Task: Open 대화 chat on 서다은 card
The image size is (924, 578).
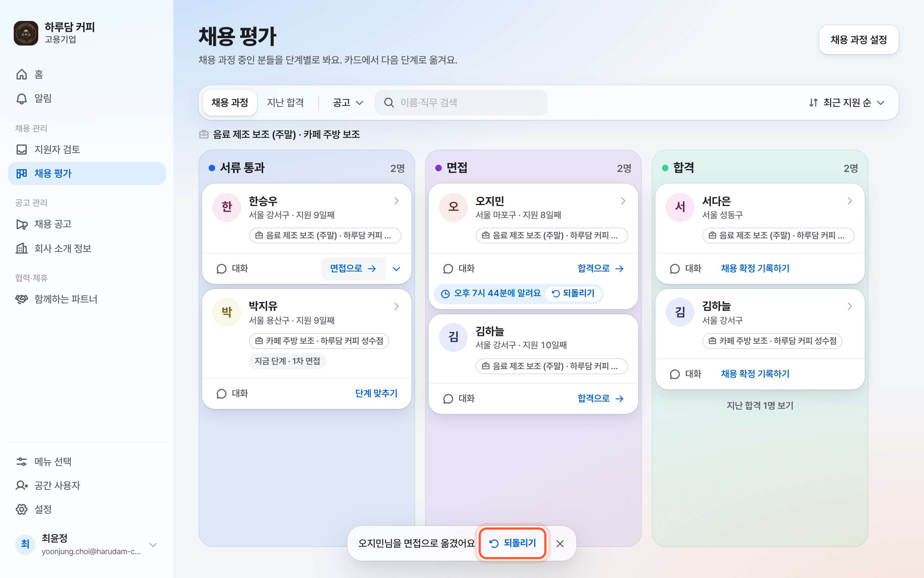Action: coord(685,268)
